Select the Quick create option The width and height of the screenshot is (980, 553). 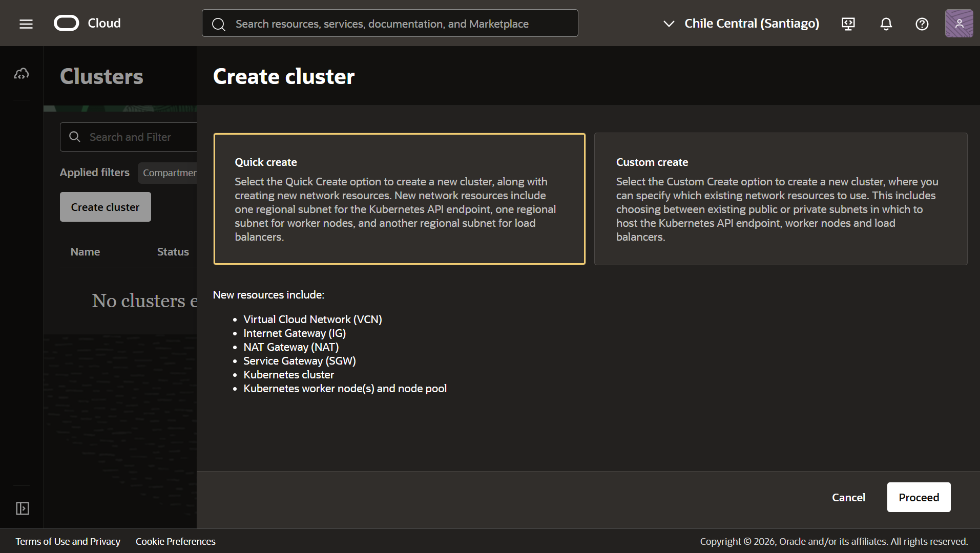399,199
